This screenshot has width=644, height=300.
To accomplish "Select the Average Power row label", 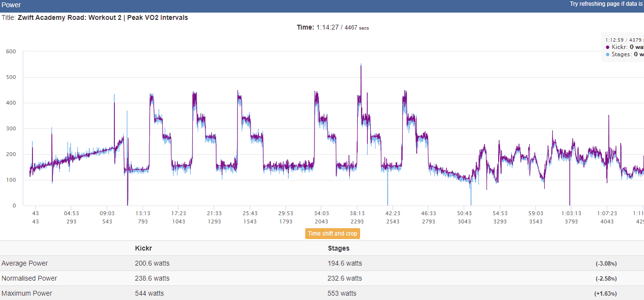I will [x=25, y=264].
